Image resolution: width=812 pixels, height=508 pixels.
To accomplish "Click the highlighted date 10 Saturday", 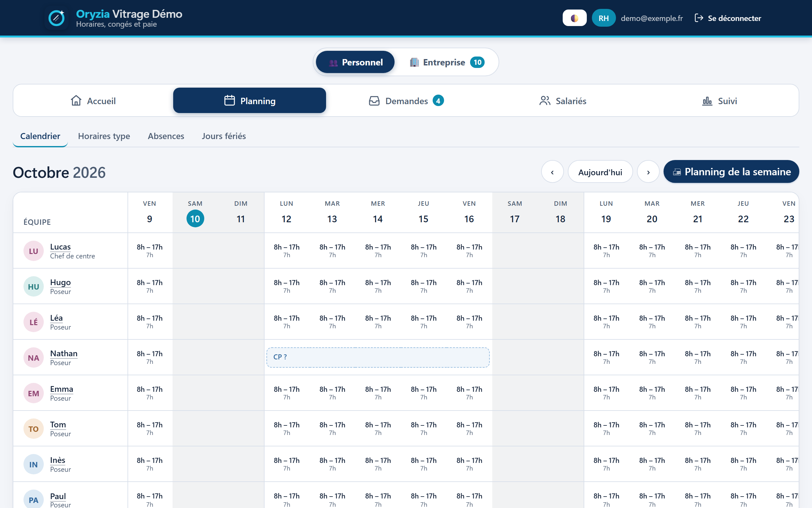I will pyautogui.click(x=195, y=219).
